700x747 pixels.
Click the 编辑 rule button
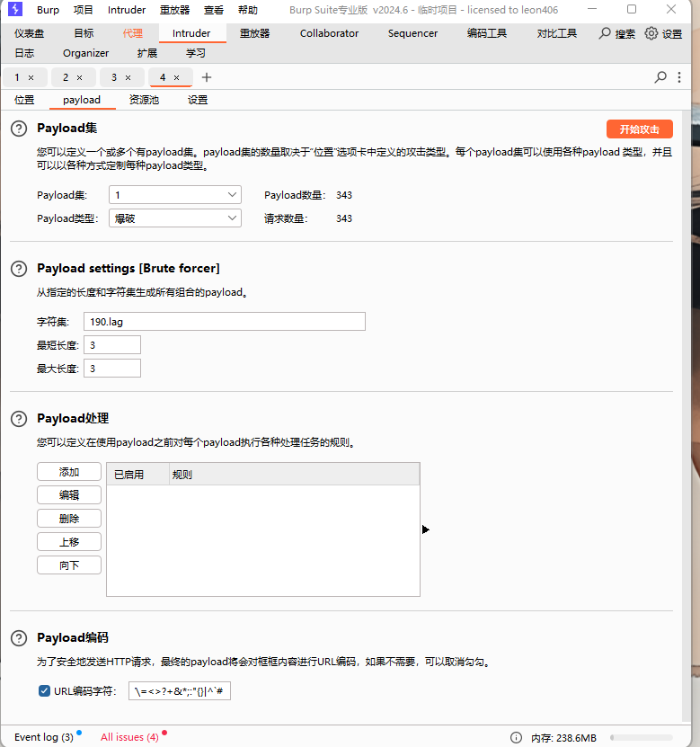point(69,495)
